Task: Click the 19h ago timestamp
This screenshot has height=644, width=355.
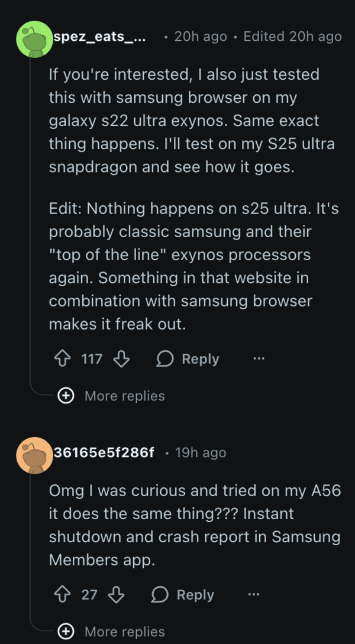Action: pyautogui.click(x=201, y=453)
